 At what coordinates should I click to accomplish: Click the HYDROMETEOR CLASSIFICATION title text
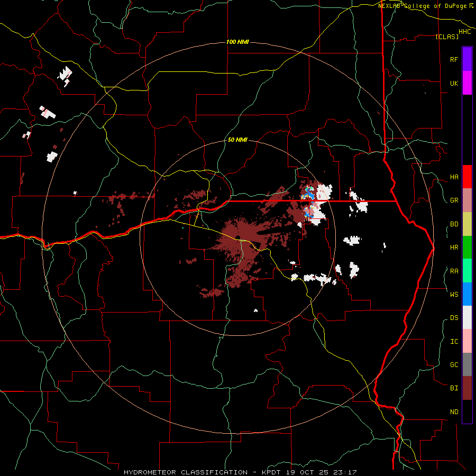(x=186, y=472)
